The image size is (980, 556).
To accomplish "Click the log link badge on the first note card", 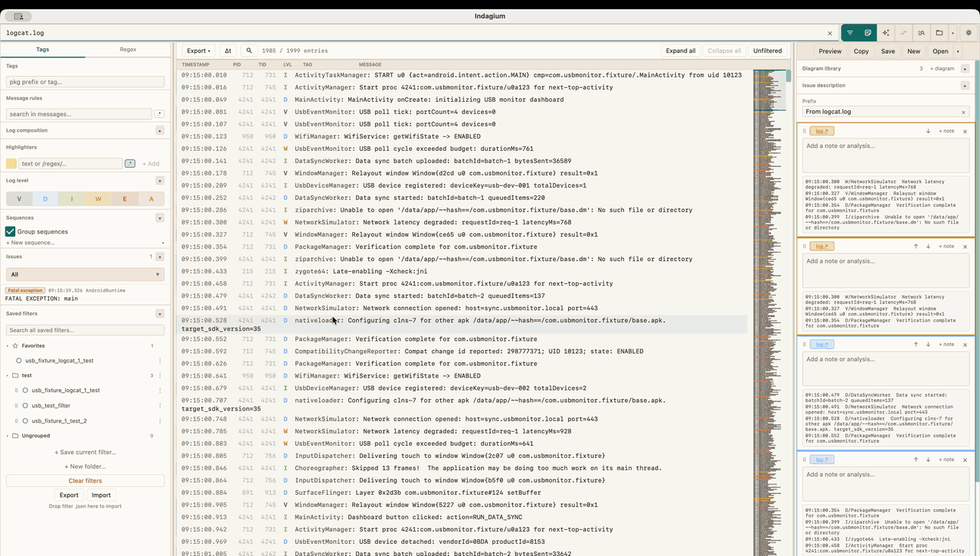I will coord(822,131).
